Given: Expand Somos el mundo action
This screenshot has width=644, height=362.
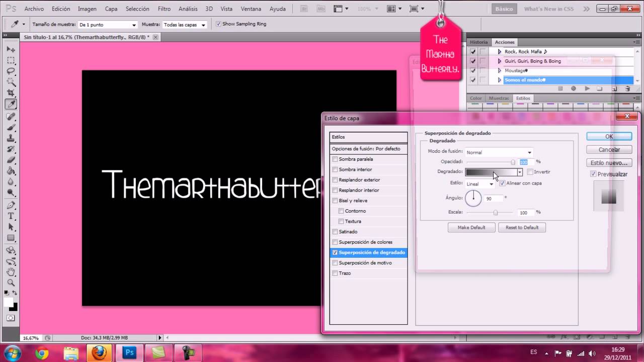Looking at the screenshot, I should tap(500, 80).
